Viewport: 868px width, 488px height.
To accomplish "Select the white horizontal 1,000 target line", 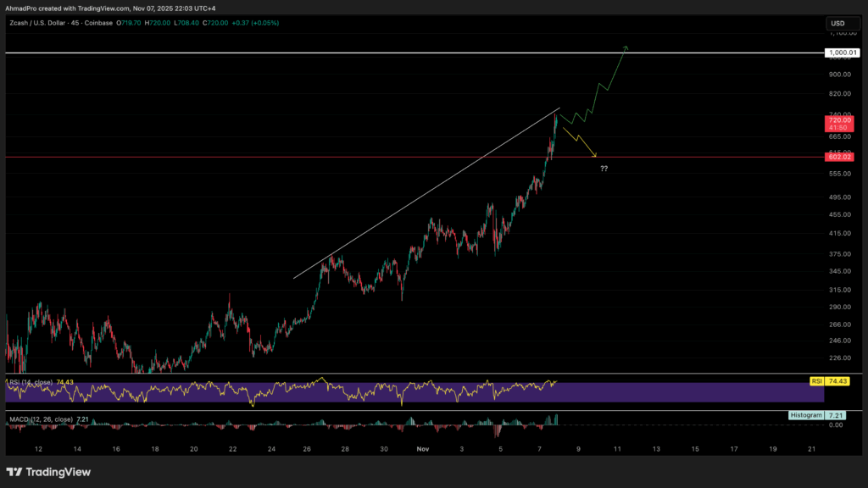I will click(x=339, y=53).
